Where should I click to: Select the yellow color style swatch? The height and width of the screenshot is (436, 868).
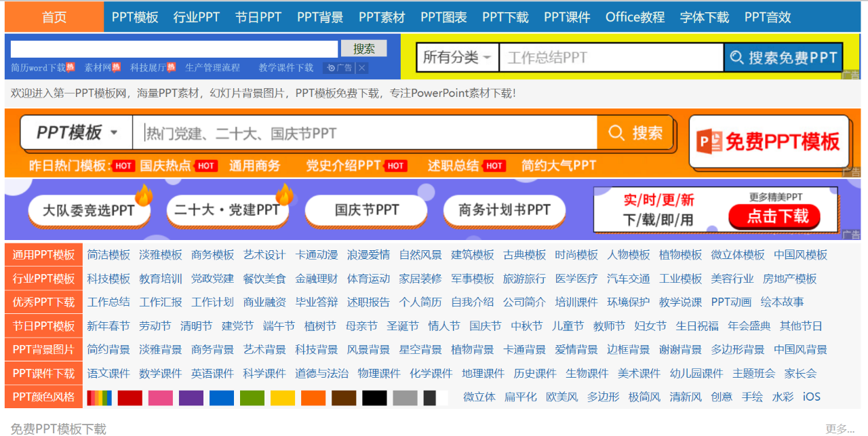[283, 397]
